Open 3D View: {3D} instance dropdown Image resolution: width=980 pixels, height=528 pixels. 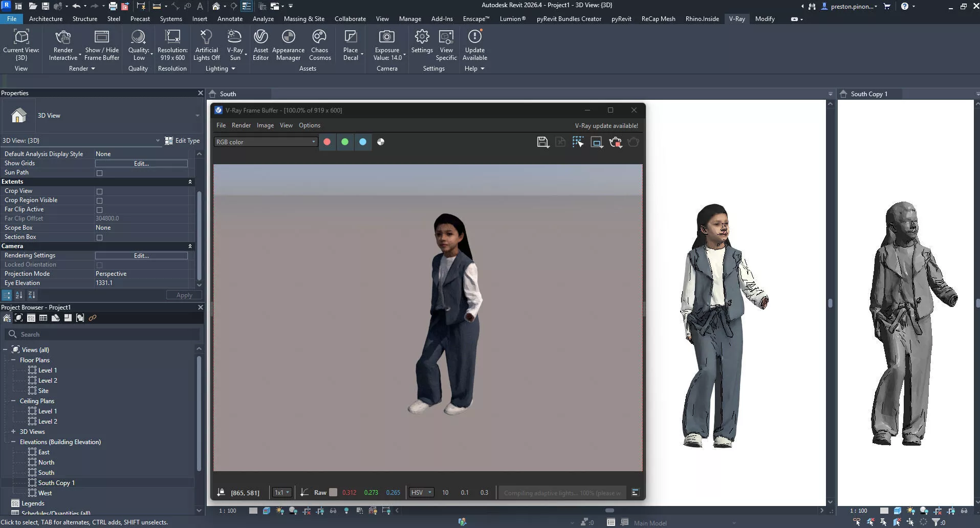(x=81, y=140)
